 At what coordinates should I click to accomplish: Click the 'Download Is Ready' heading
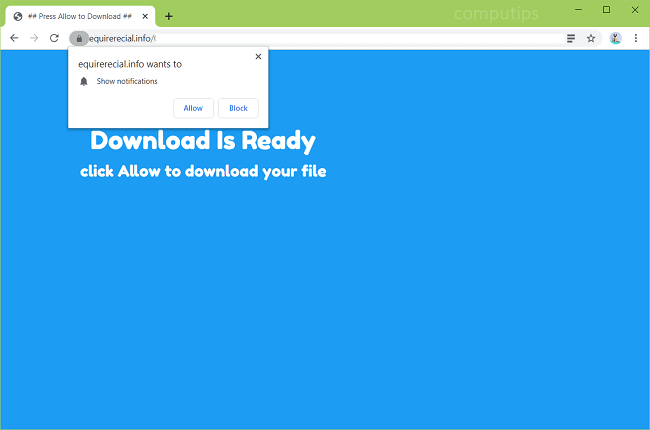[x=203, y=141]
